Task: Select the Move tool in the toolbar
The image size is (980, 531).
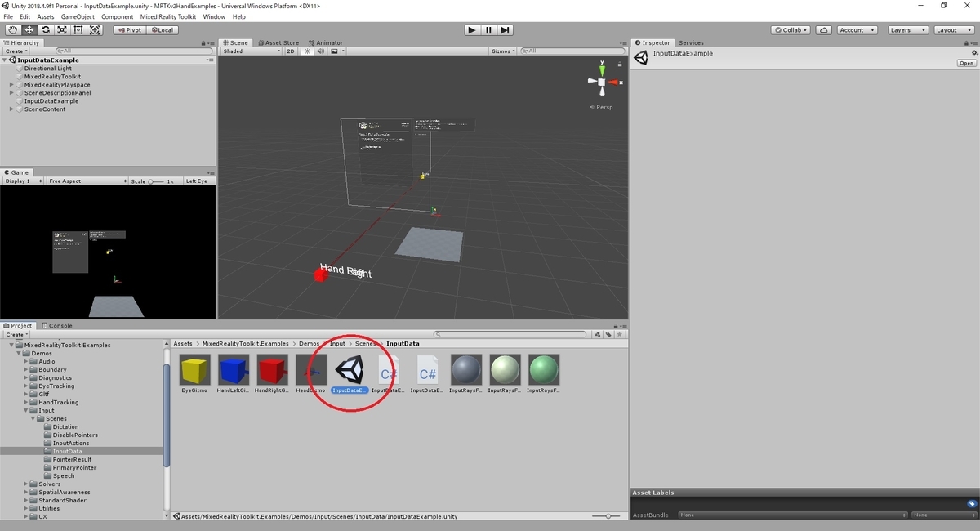Action: (x=29, y=30)
